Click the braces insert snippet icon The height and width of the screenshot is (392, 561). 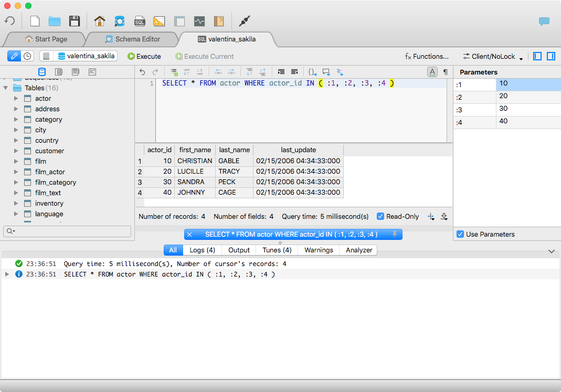click(x=312, y=72)
